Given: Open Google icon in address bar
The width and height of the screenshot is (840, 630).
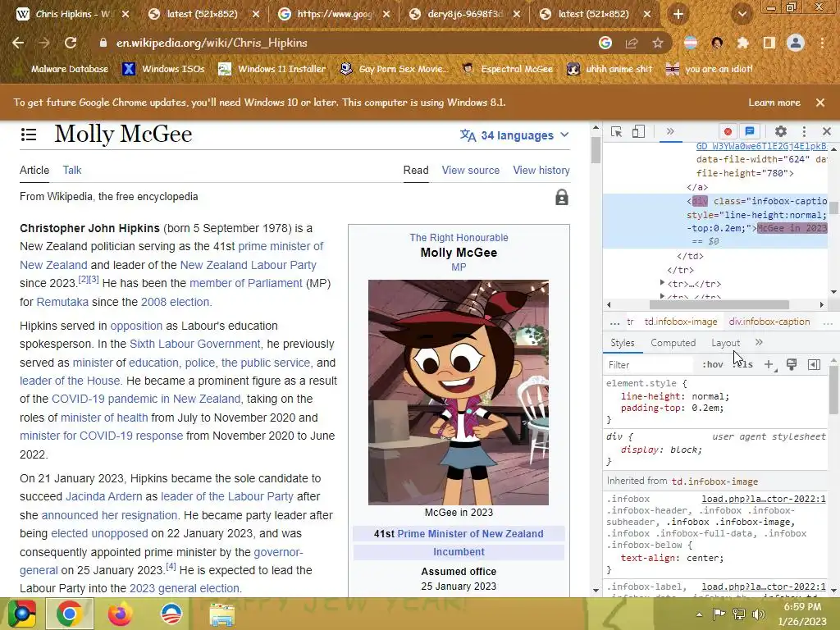Looking at the screenshot, I should pyautogui.click(x=605, y=43).
